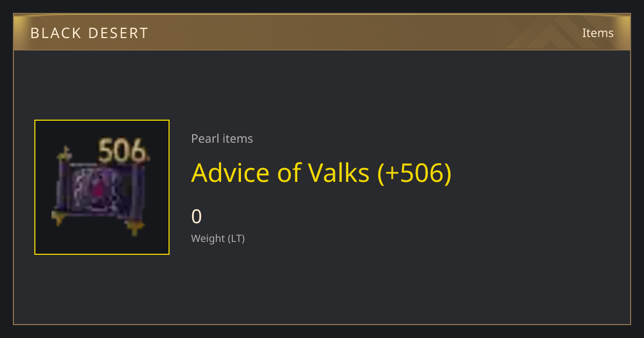Click the gold finial at the scroll's top left
644x338 pixels.
(65, 155)
